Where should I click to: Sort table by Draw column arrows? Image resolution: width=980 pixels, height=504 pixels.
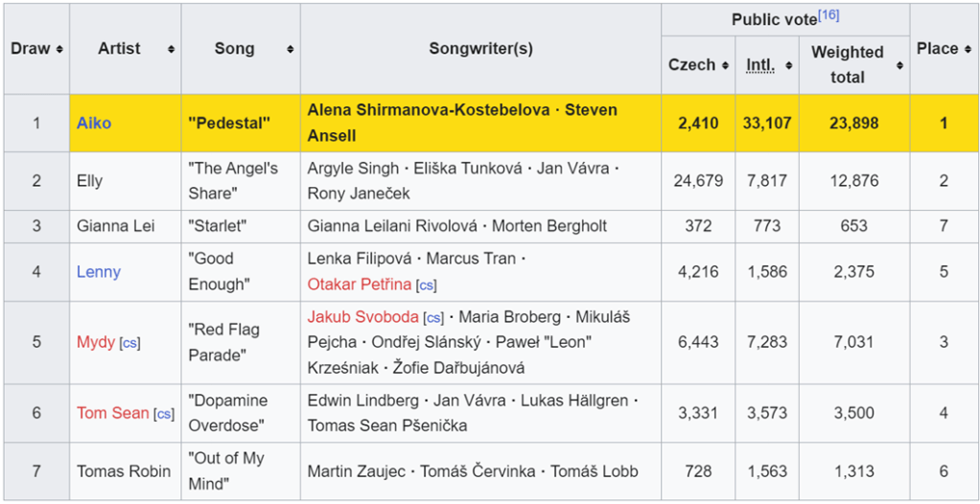click(59, 49)
